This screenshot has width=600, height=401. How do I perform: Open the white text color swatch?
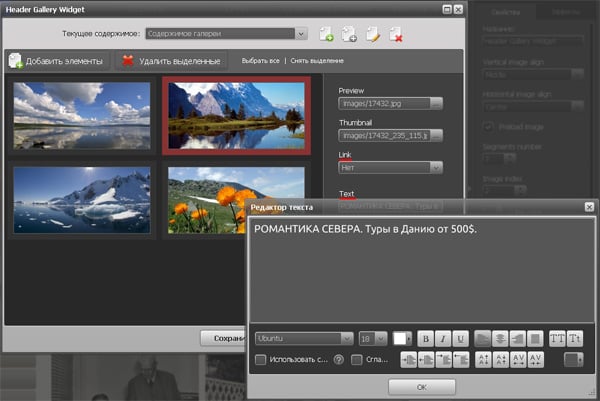[x=402, y=339]
